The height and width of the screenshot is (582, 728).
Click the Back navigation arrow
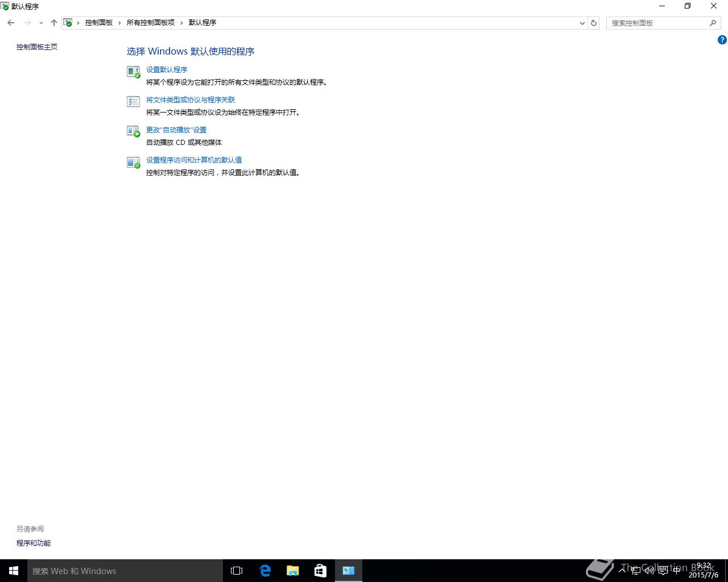[11, 23]
